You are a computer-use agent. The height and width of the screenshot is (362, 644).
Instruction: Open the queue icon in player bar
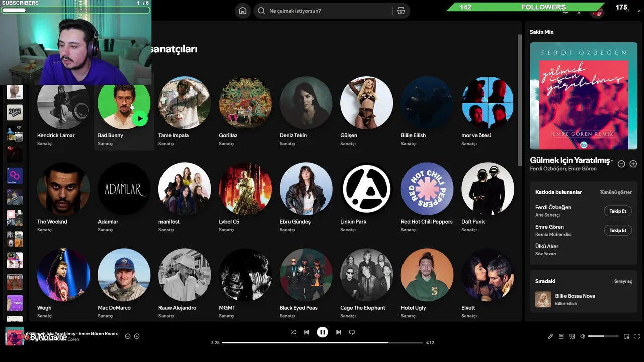[561, 336]
